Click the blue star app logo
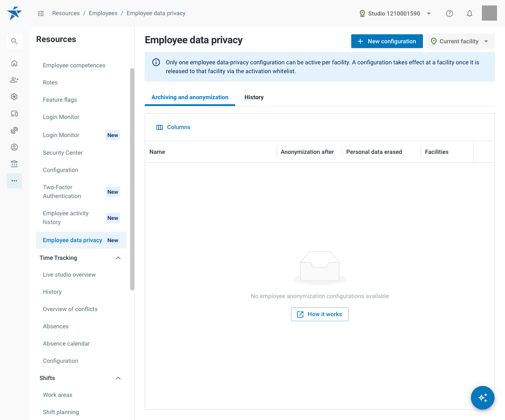The height and width of the screenshot is (420, 505). pyautogui.click(x=14, y=13)
